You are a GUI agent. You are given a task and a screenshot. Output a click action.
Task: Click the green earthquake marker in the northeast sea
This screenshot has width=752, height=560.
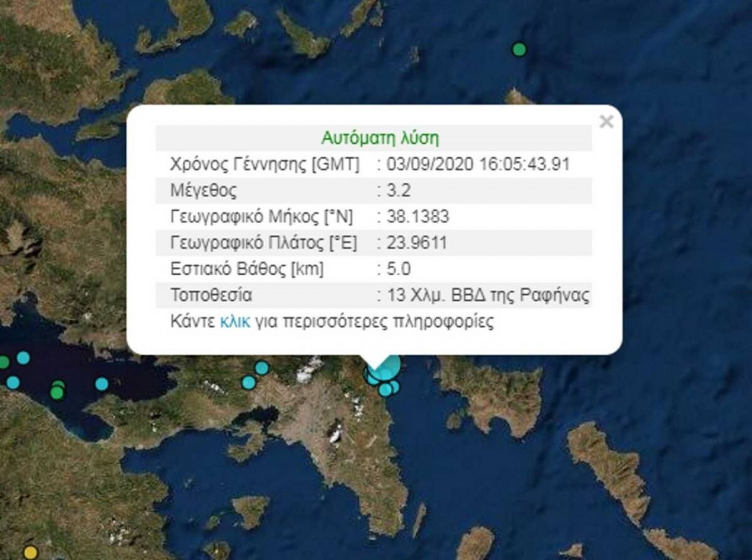pos(519,49)
